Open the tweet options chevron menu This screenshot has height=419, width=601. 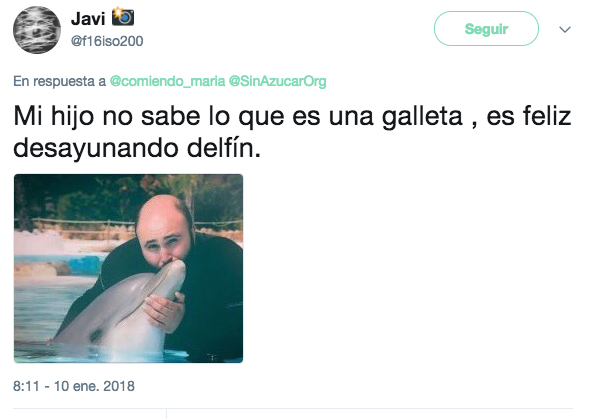pos(565,30)
